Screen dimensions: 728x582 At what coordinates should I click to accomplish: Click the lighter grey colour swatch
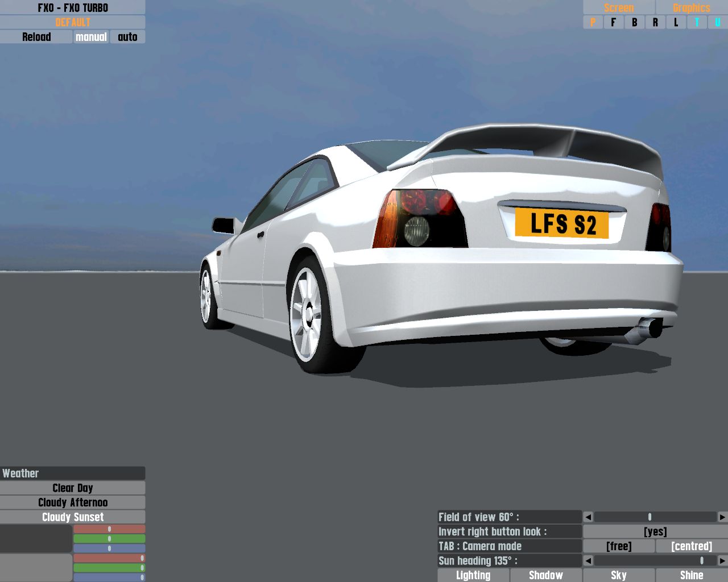point(36,568)
